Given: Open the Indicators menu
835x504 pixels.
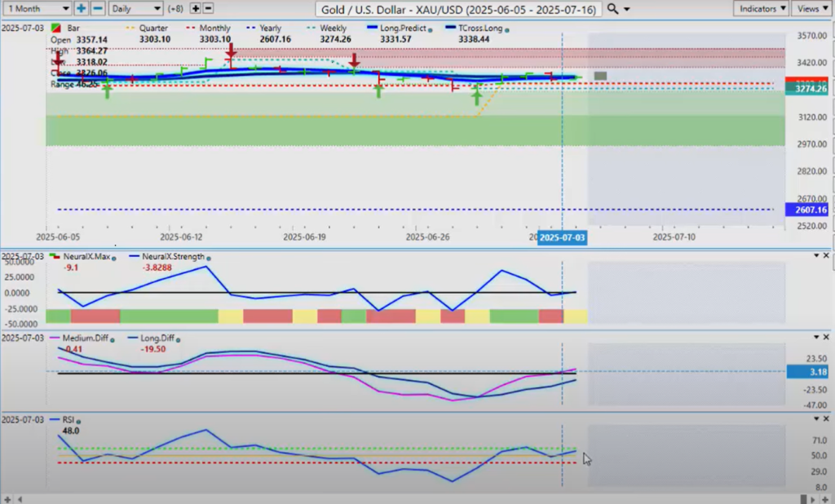Looking at the screenshot, I should (x=760, y=8).
